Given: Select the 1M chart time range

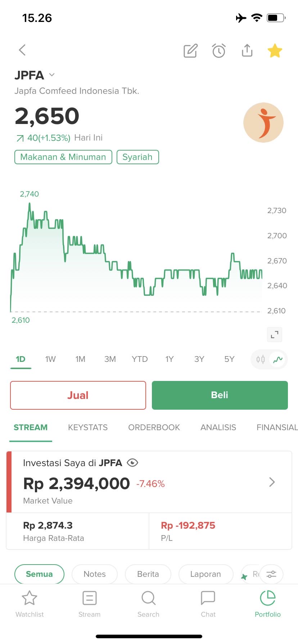Looking at the screenshot, I should click(x=80, y=359).
